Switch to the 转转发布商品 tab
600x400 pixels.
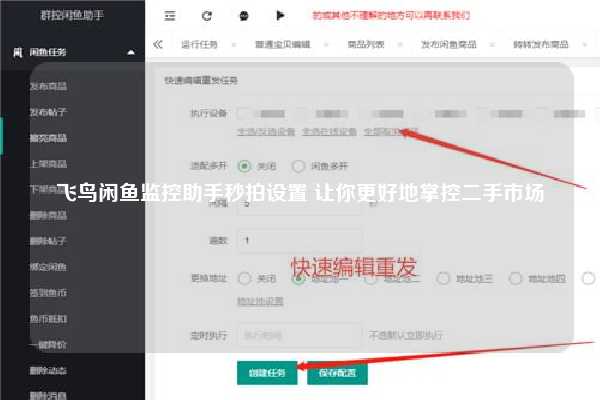click(541, 44)
